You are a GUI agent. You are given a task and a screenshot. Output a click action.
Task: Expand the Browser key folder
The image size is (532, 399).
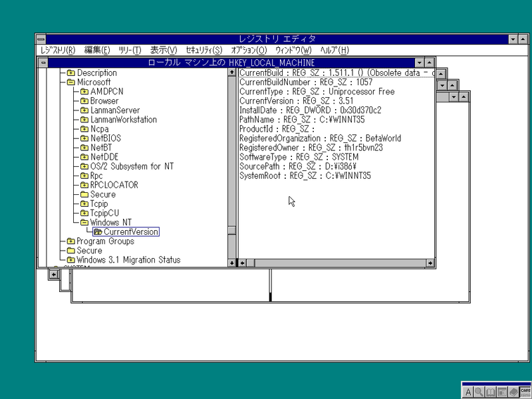[x=84, y=101]
